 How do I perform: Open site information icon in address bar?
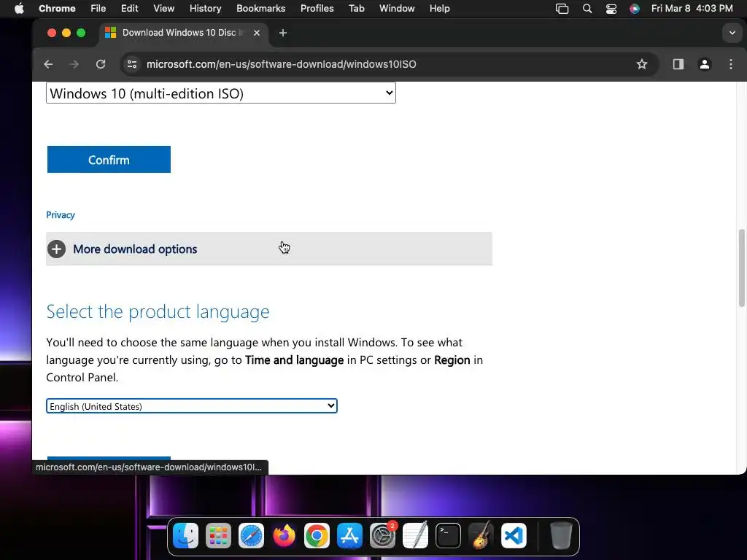tap(132, 64)
